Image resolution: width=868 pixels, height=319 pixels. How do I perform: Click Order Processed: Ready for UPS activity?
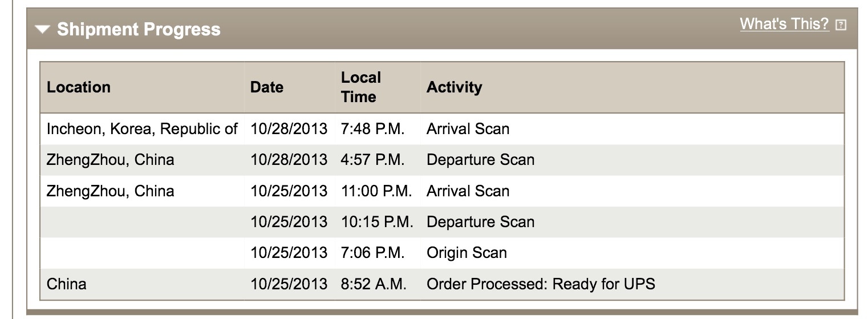pos(541,284)
